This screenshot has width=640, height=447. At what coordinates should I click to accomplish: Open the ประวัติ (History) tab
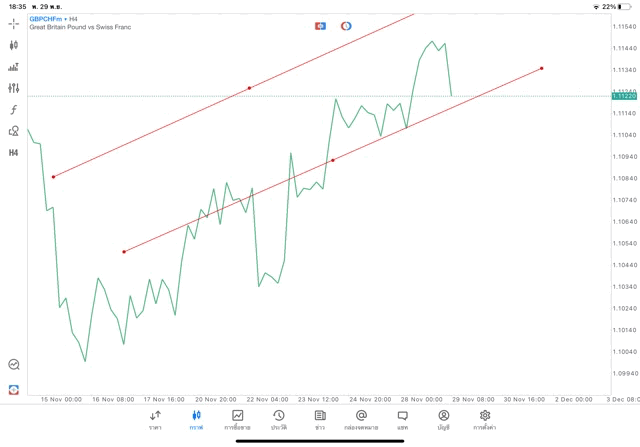point(278,419)
